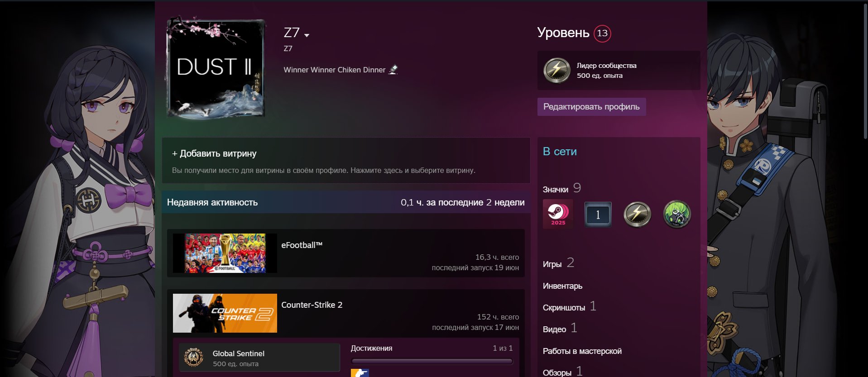Click the последний запуск 17 июн text

click(475, 327)
